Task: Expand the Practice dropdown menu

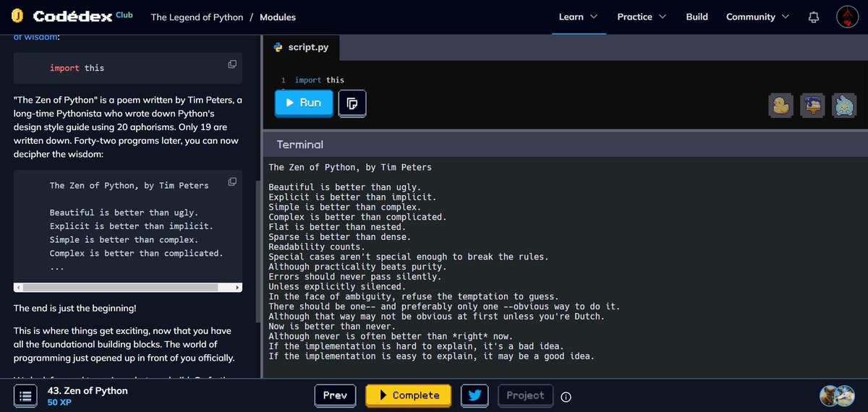Action: [x=642, y=17]
